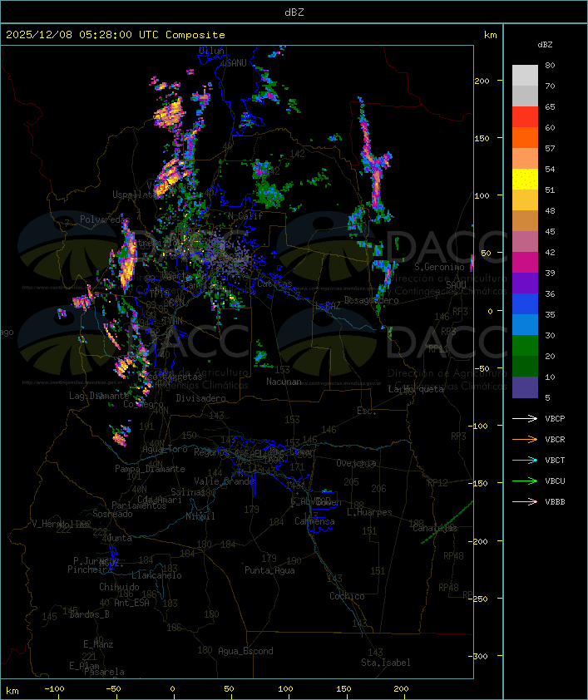Select the slate violet 10 dBZ swatch

(x=525, y=387)
